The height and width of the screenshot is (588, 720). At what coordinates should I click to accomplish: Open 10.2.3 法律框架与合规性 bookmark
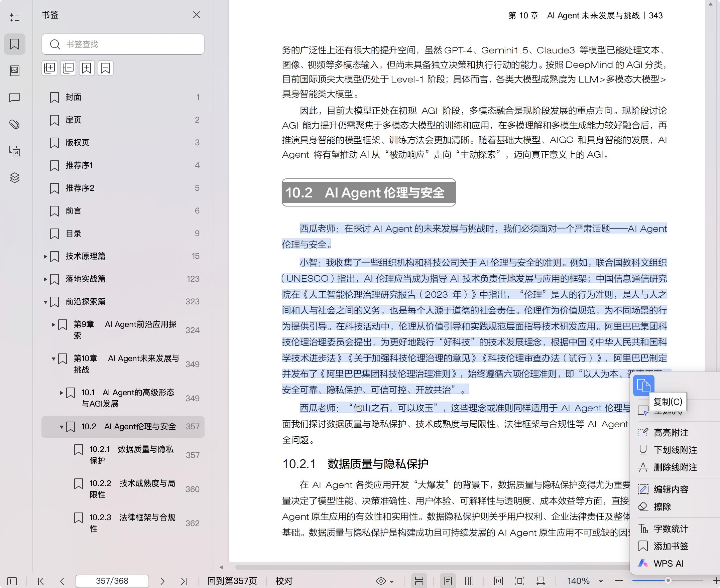tap(123, 523)
